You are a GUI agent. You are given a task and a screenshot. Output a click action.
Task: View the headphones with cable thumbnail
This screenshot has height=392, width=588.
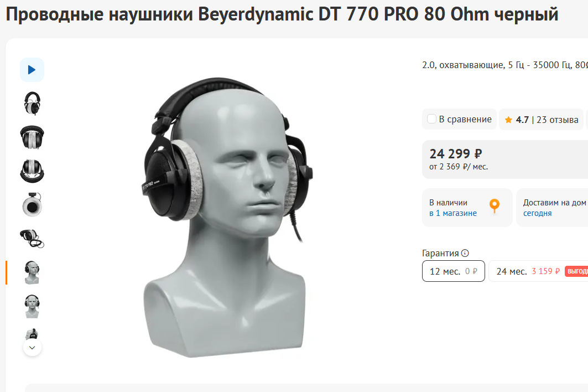[x=32, y=239]
